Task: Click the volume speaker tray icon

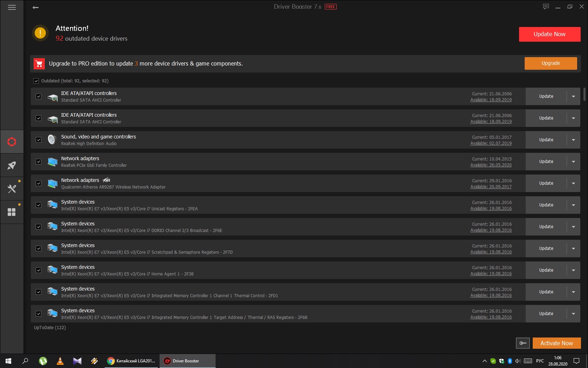Action: (518, 361)
